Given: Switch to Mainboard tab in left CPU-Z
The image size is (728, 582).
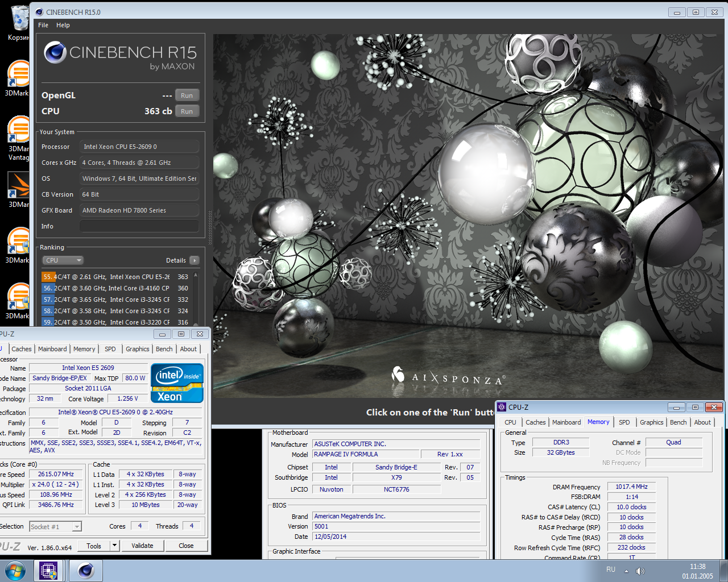Looking at the screenshot, I should (52, 349).
